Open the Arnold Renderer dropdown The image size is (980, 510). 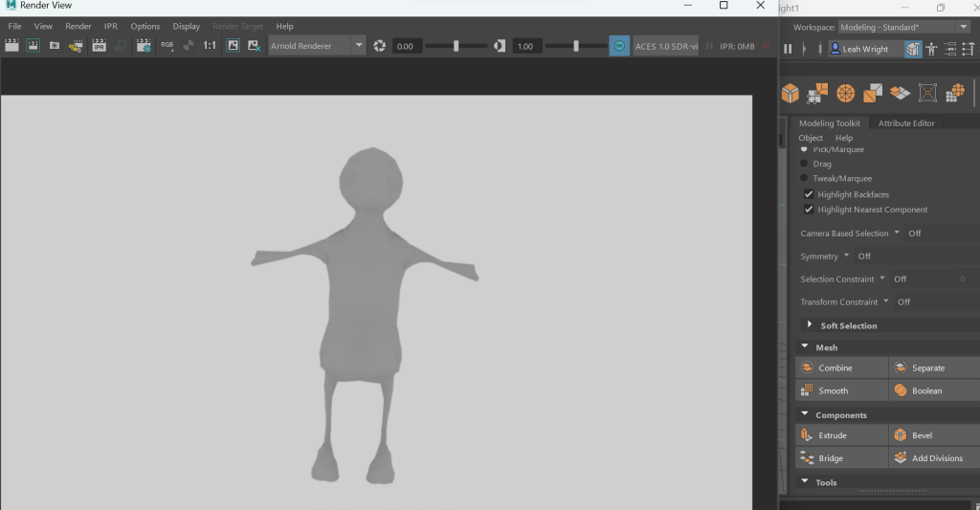click(317, 46)
